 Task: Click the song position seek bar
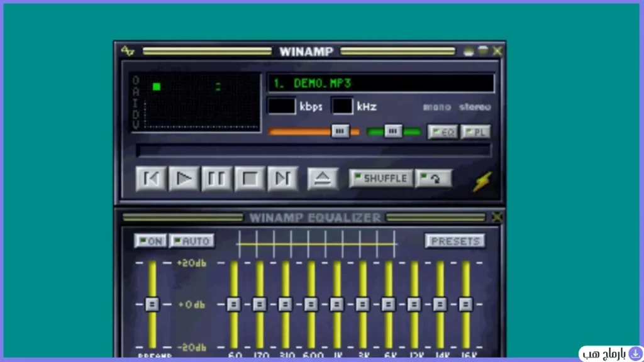tap(313, 151)
